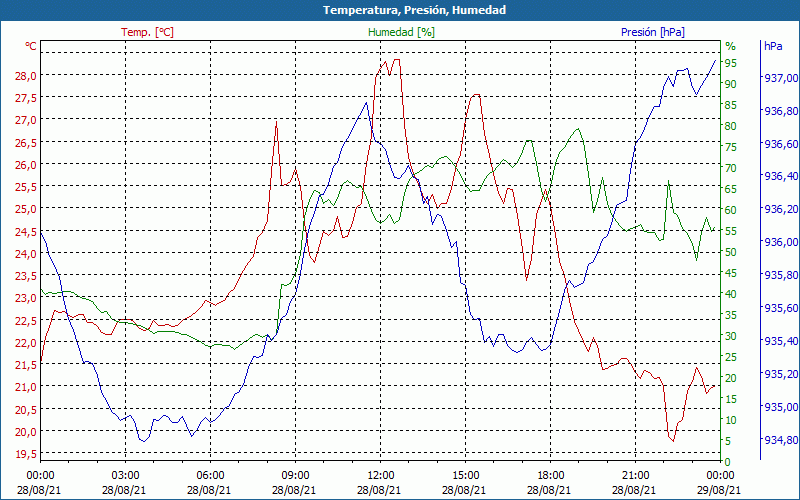
Task: Click the '28,0' temperature axis value
Action: 26,76
